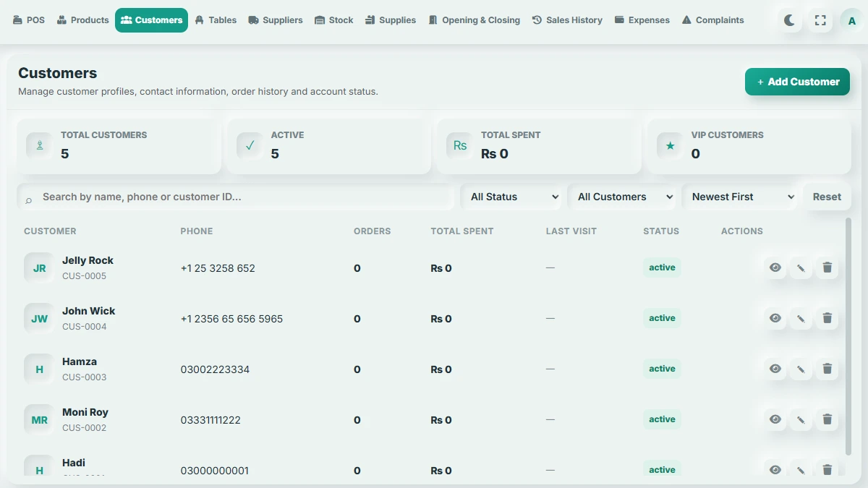This screenshot has height=488, width=868.
Task: Open Opening & Closing tab
Action: point(474,20)
